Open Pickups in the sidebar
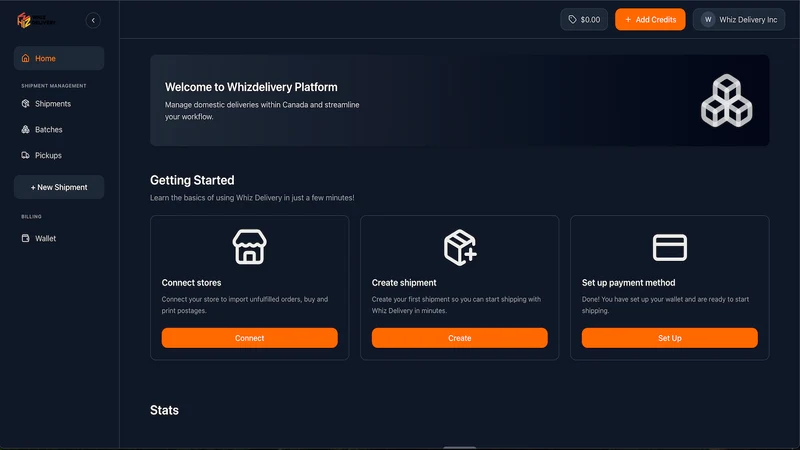The width and height of the screenshot is (800, 450). [59, 155]
